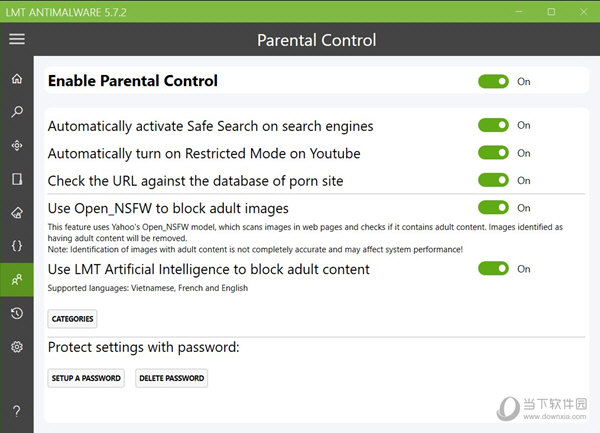The width and height of the screenshot is (600, 433).
Task: Open the history clock sidebar icon
Action: point(17,313)
